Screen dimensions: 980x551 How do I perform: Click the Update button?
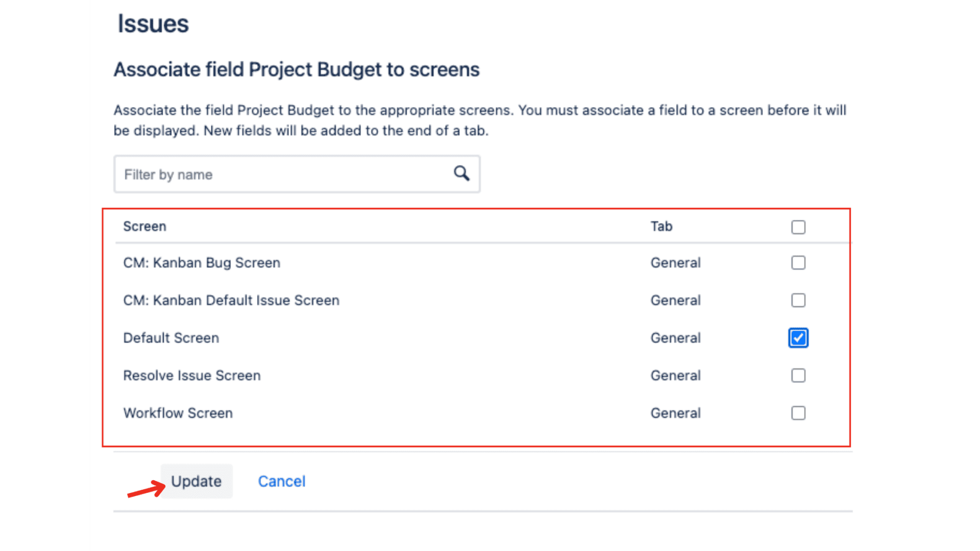[196, 481]
